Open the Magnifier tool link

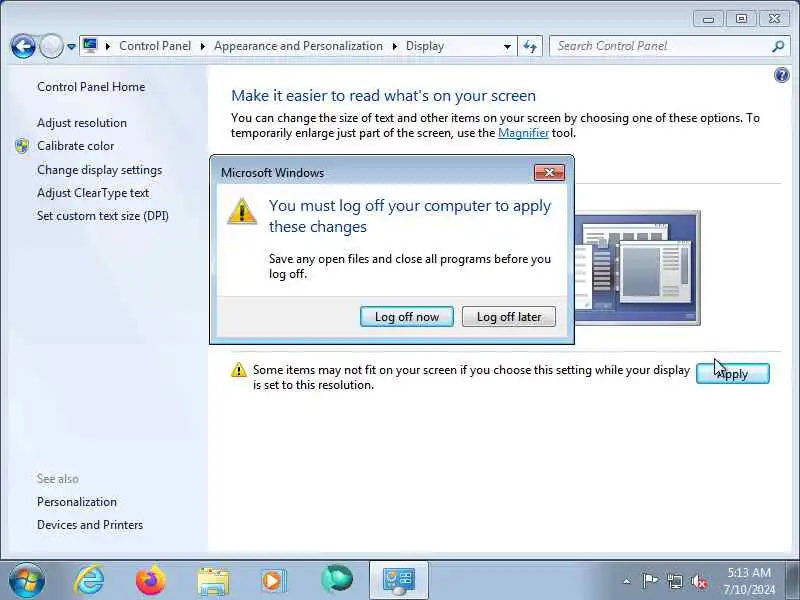[x=523, y=133]
